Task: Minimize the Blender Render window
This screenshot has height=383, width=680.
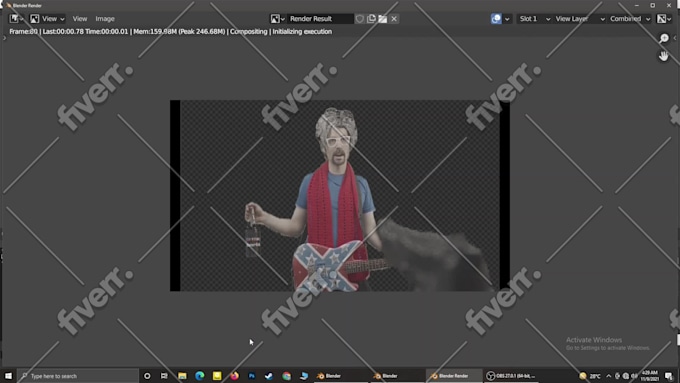Action: tap(636, 5)
